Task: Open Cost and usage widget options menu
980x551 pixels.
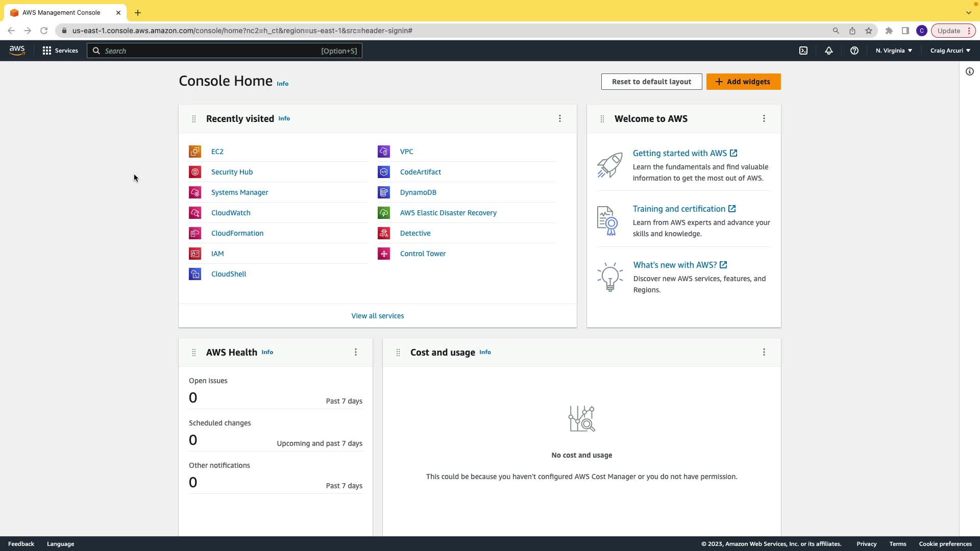Action: (764, 352)
